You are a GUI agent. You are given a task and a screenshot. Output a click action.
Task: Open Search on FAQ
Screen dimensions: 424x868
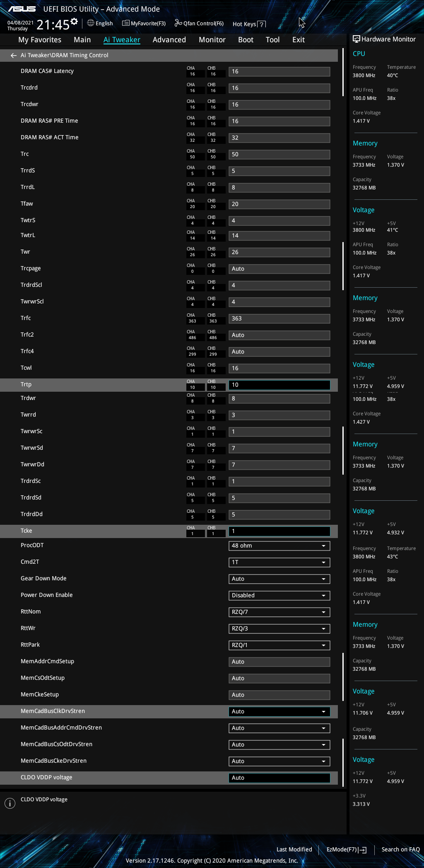(400, 849)
